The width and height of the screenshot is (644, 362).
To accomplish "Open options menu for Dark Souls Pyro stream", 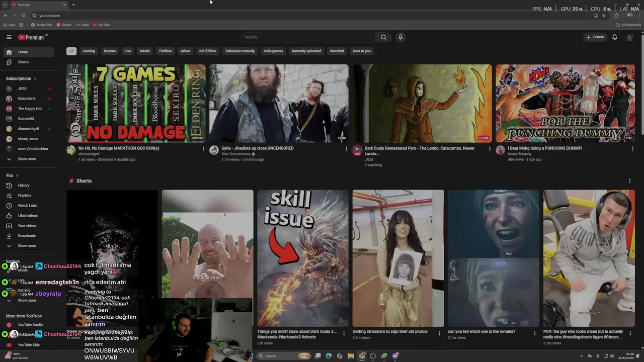I will pos(490,149).
